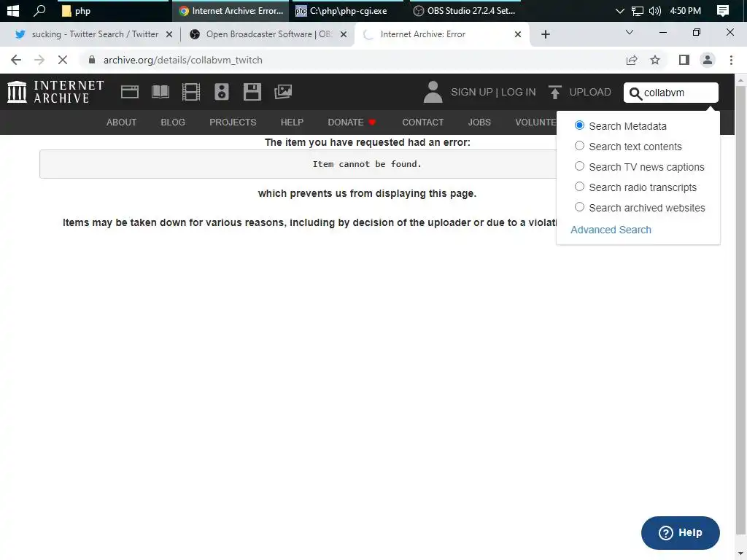Open the Texts book icon

click(x=160, y=92)
